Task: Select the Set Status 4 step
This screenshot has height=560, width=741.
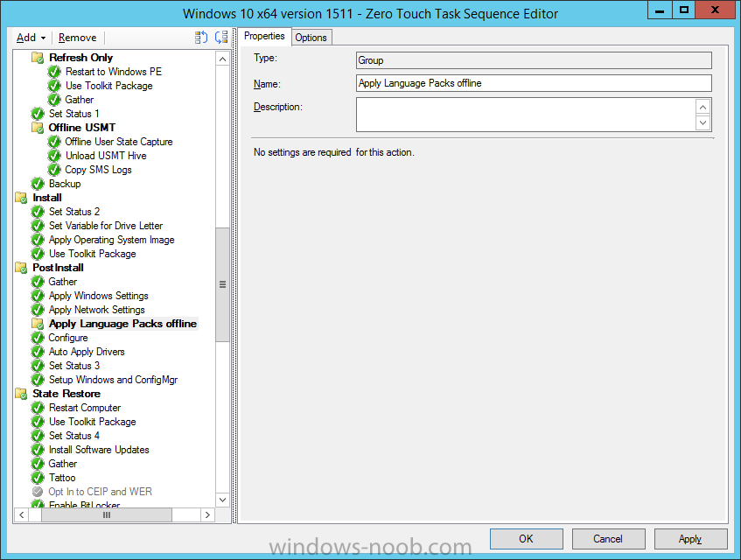Action: click(74, 436)
